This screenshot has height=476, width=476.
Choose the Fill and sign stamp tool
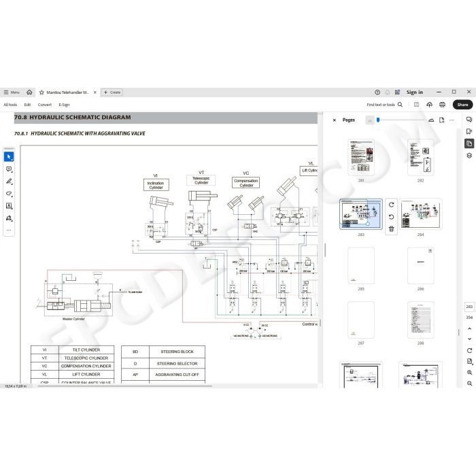click(x=9, y=218)
